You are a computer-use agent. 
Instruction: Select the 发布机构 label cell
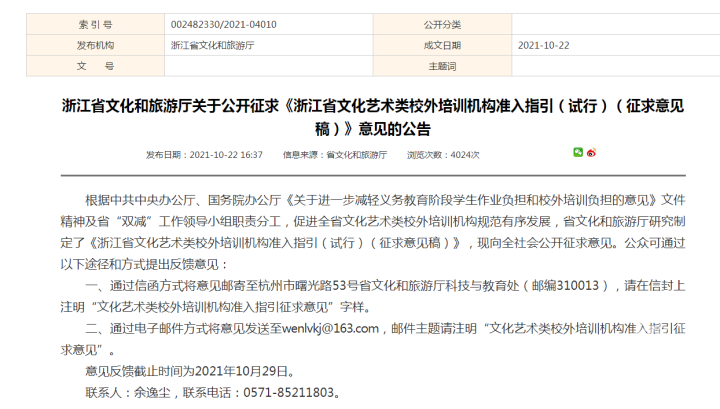(95, 45)
